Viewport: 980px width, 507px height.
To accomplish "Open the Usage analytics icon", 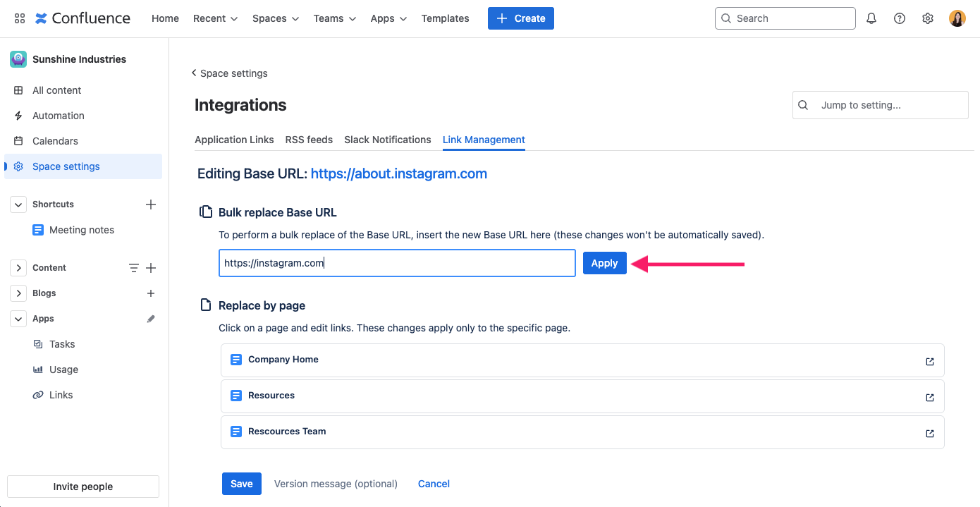I will (38, 369).
